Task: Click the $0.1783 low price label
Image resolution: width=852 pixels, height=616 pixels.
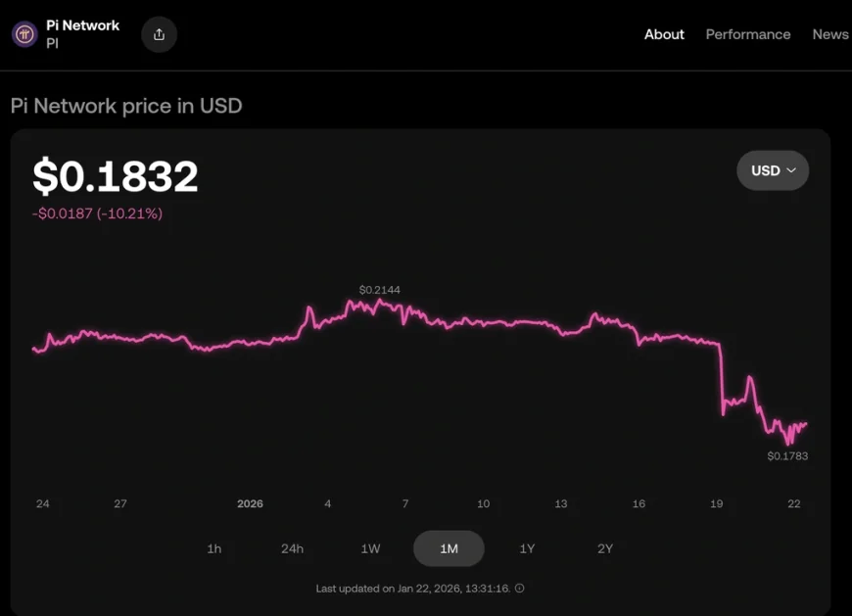Action: click(787, 456)
